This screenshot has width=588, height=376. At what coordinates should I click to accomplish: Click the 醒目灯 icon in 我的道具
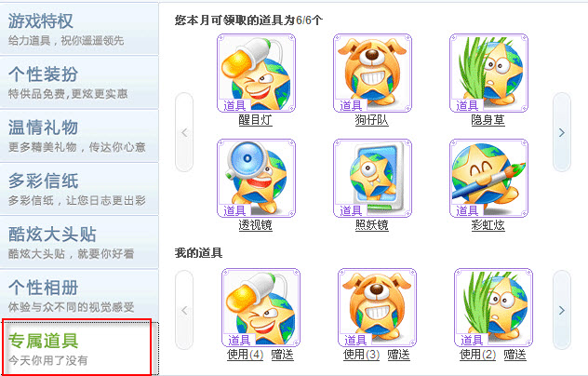click(x=261, y=307)
